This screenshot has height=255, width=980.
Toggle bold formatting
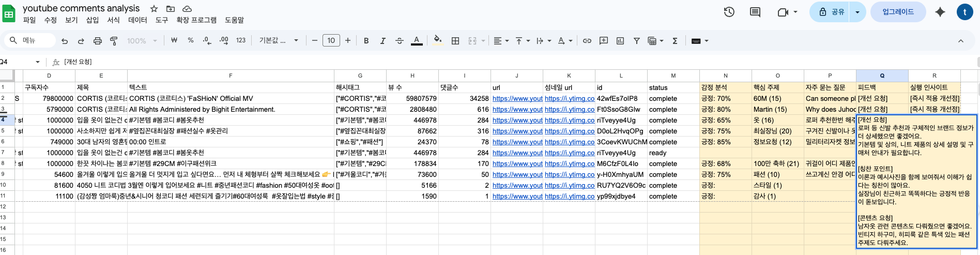click(x=366, y=41)
